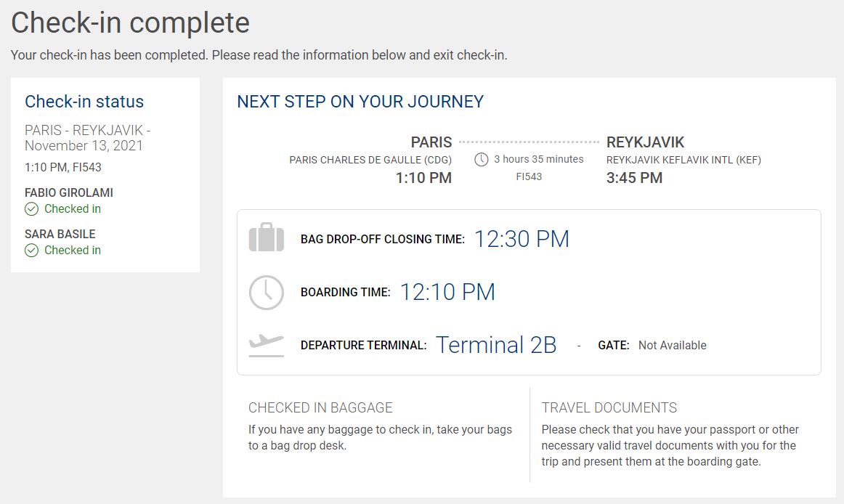Click the passenger name Fabio Girolami
Viewport: 844px width, 504px height.
[69, 192]
